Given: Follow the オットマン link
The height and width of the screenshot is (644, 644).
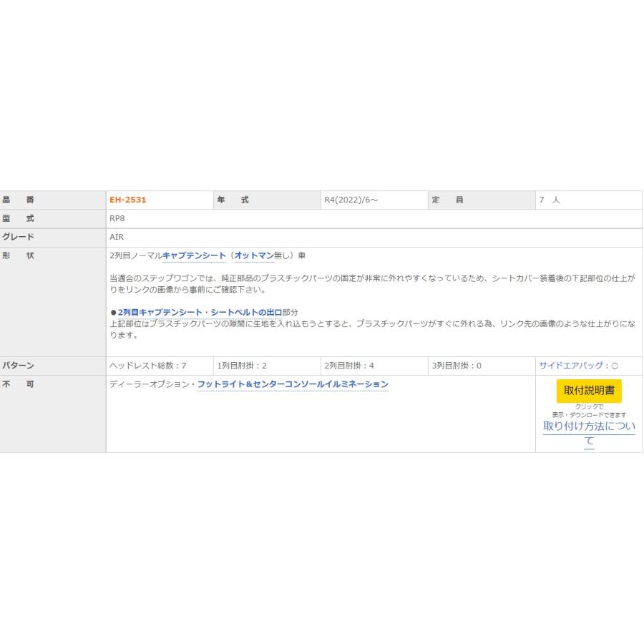Looking at the screenshot, I should 254,255.
